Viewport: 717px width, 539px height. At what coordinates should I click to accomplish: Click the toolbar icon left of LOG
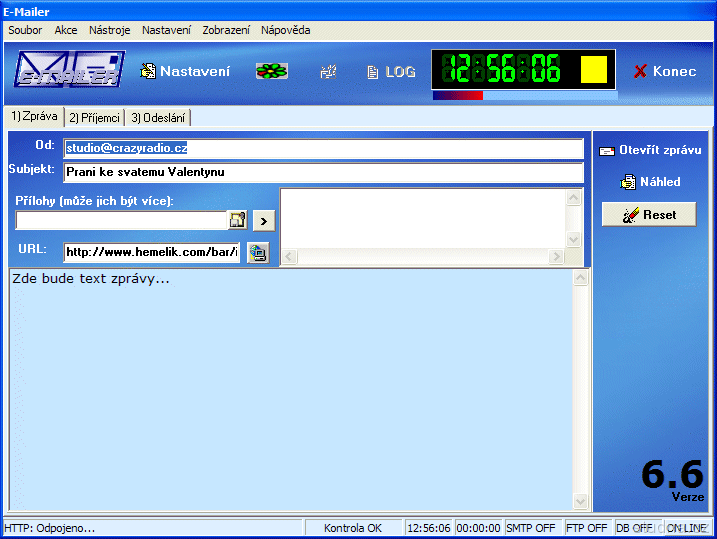(328, 71)
